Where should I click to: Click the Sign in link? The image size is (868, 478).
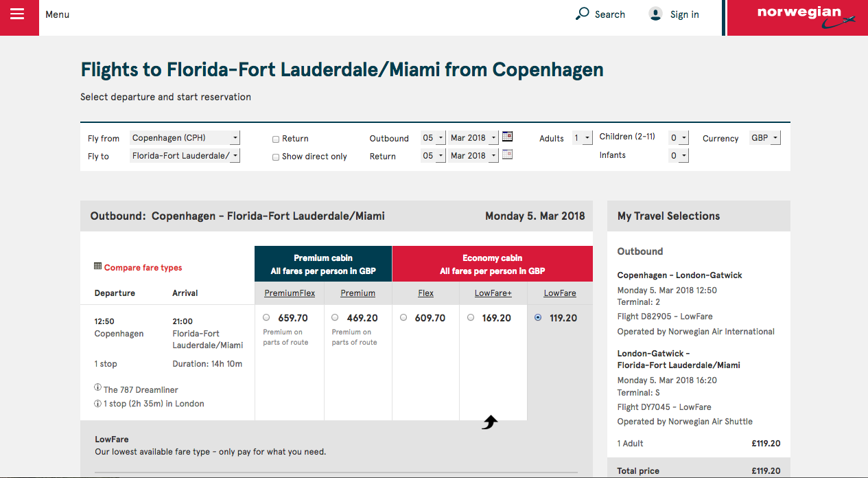685,14
